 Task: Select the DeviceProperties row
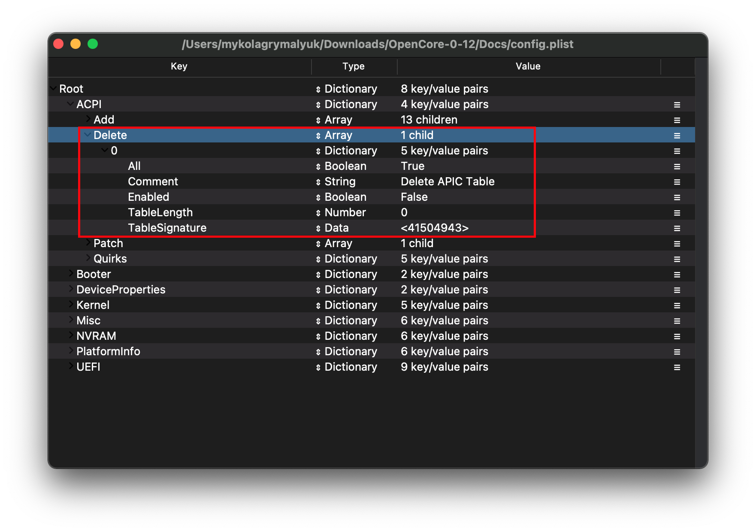(121, 290)
